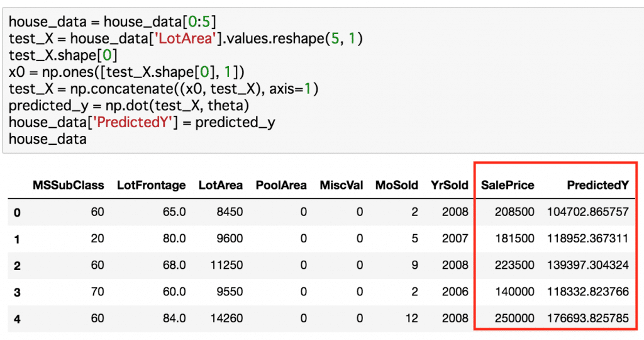The height and width of the screenshot is (340, 644).
Task: Click row index 4 of the dataframe
Action: click(x=17, y=319)
